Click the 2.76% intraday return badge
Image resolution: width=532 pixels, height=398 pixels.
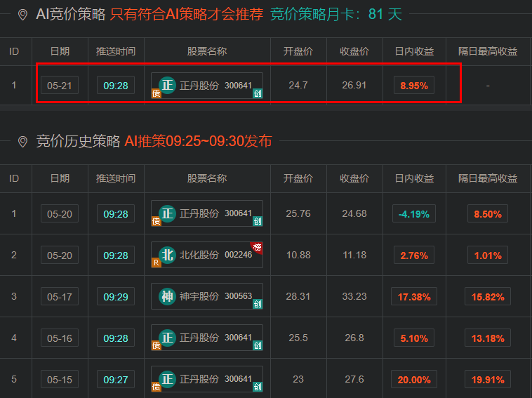click(414, 255)
